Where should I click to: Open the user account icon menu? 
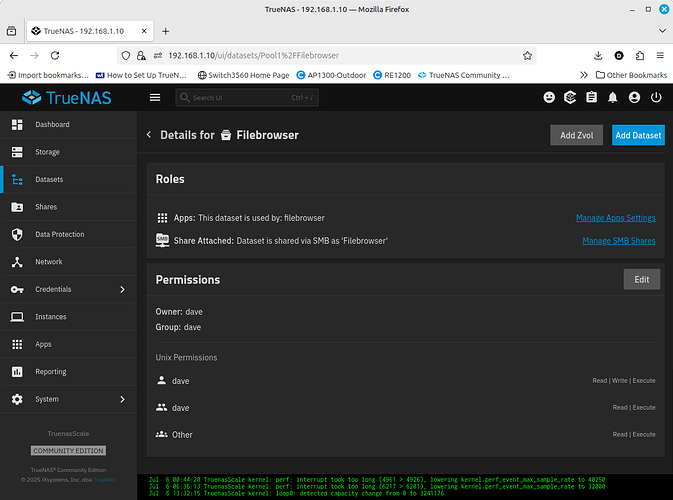coord(634,98)
